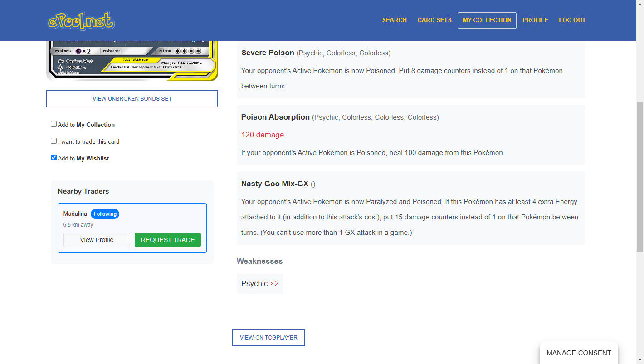Click the 120 damage text

coord(263,135)
